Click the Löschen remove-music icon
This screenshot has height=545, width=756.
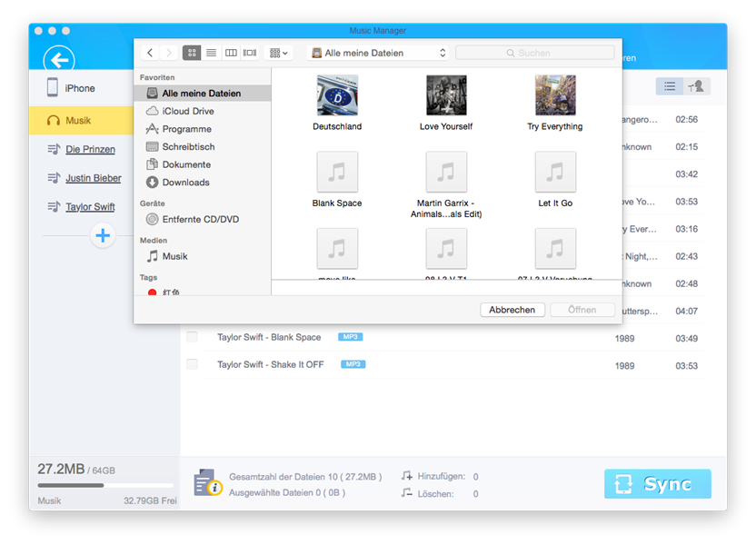(x=406, y=493)
